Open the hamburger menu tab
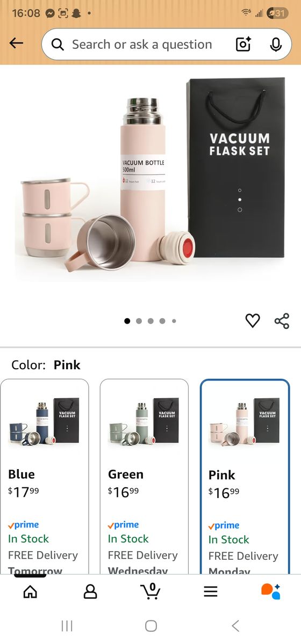 [211, 591]
